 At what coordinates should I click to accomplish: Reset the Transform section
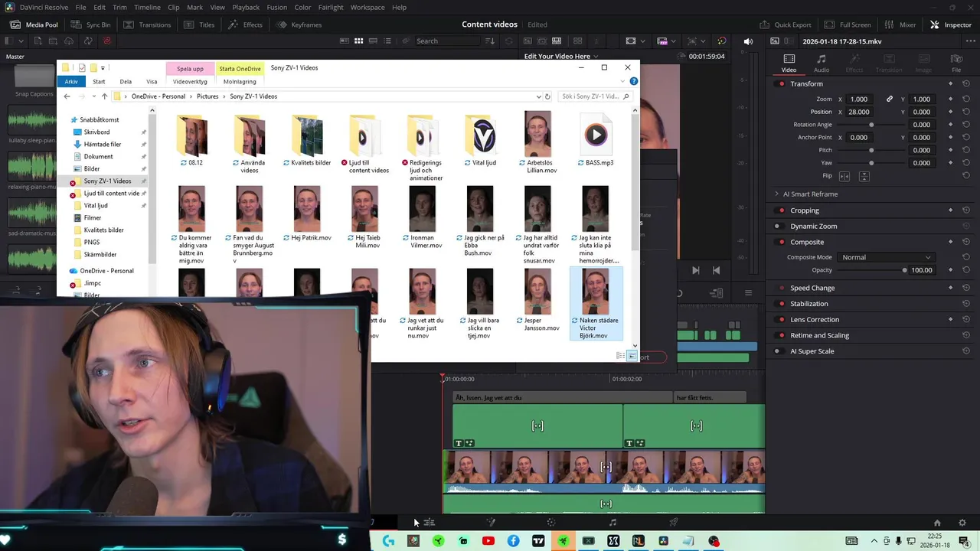965,83
